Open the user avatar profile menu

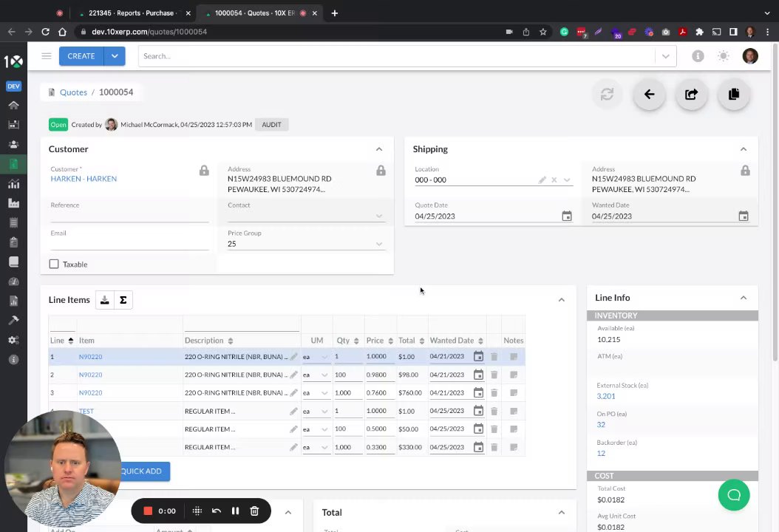[750, 56]
